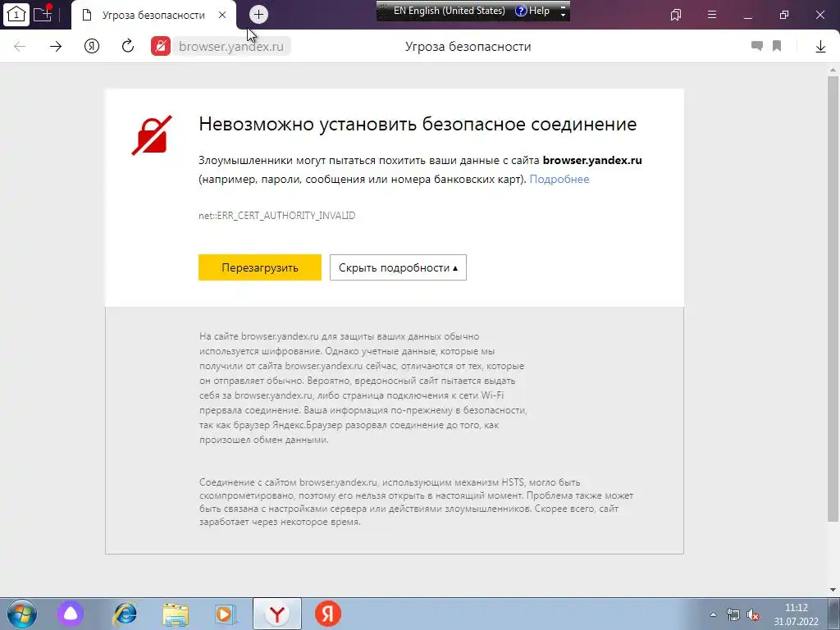Viewport: 840px width, 630px height.
Task: Click the new tab group icon
Action: [x=43, y=14]
